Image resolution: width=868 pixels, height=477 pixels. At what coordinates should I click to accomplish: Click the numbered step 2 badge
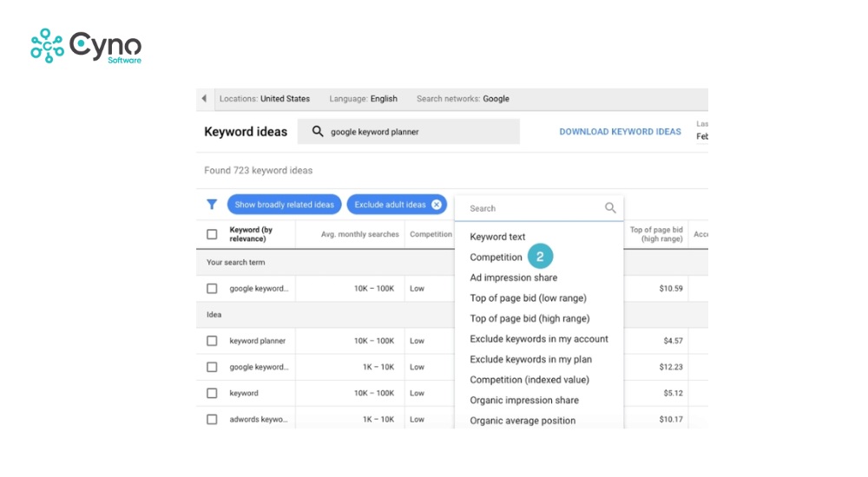coord(540,257)
